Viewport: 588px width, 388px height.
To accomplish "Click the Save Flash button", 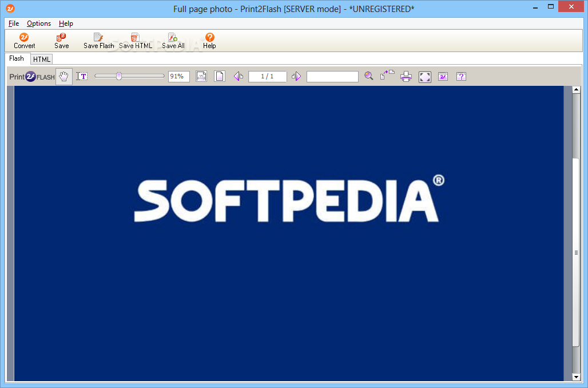I will click(98, 41).
